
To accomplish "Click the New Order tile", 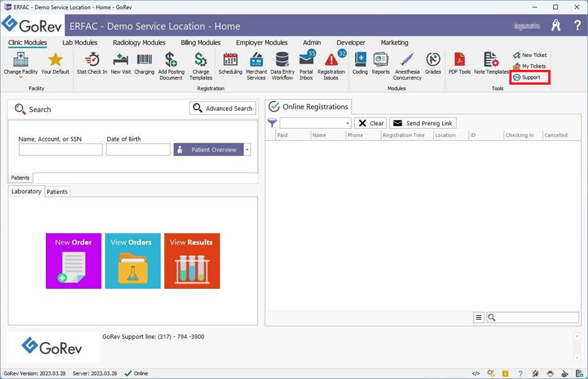I will pos(74,261).
